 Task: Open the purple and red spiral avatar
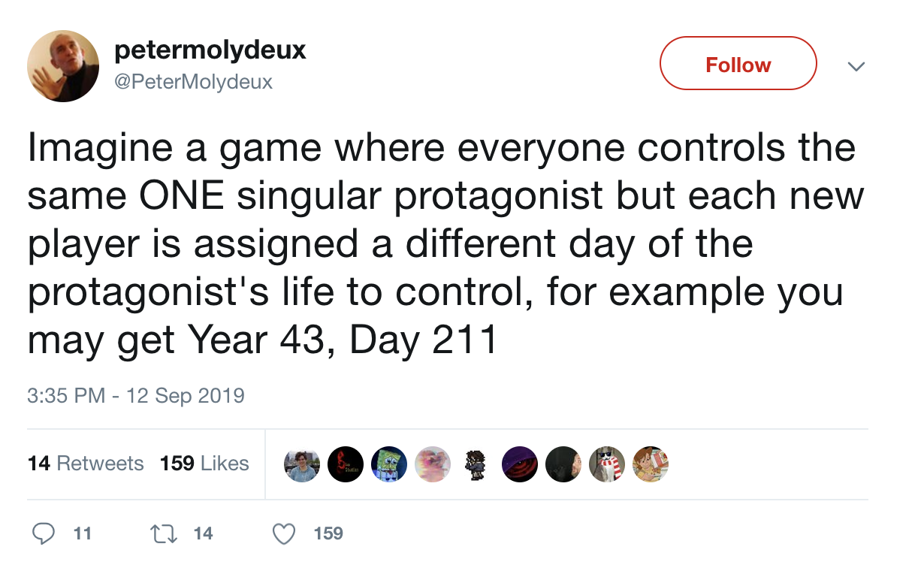(520, 464)
